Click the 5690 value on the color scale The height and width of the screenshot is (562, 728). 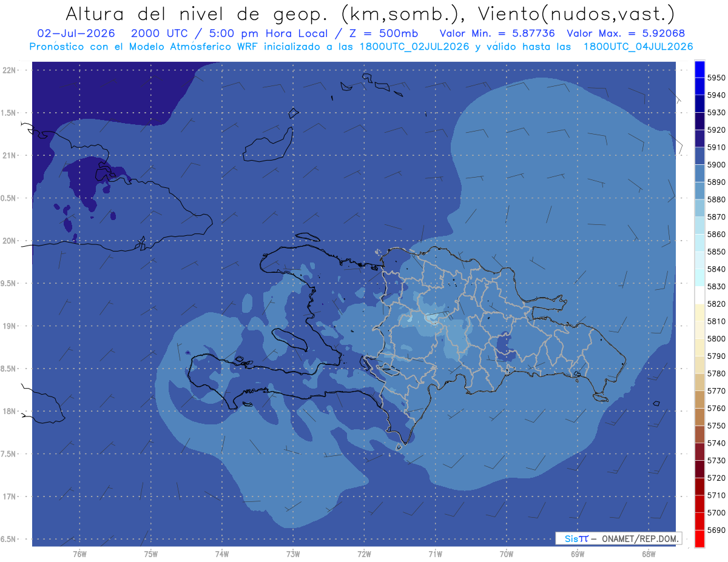pos(715,530)
